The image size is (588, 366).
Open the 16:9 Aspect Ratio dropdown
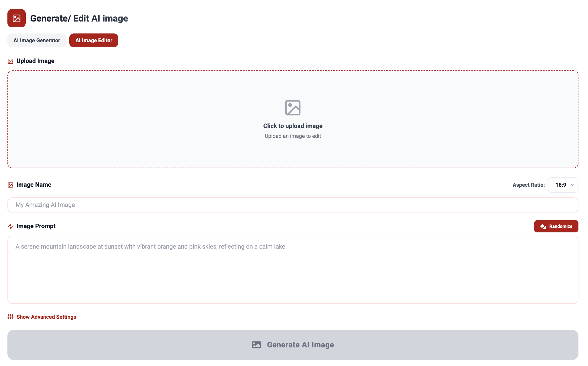[x=563, y=185]
